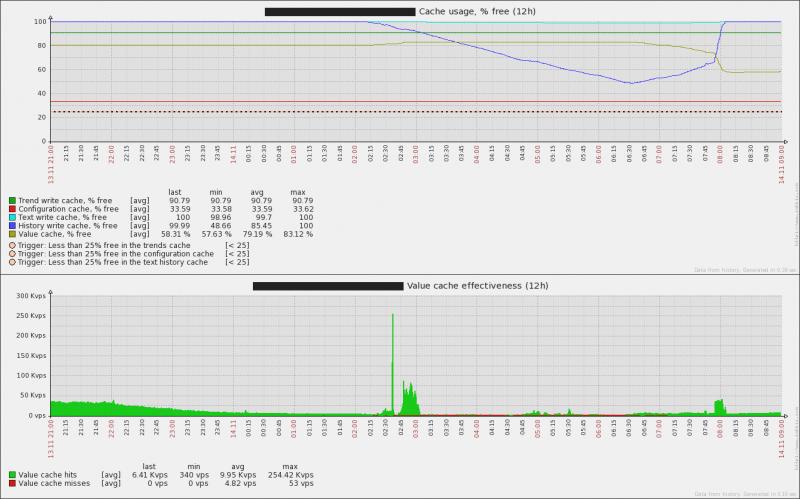Viewport: 800px width, 499px height.
Task: Select the "History write cache, % free" legend label
Action: coord(68,226)
